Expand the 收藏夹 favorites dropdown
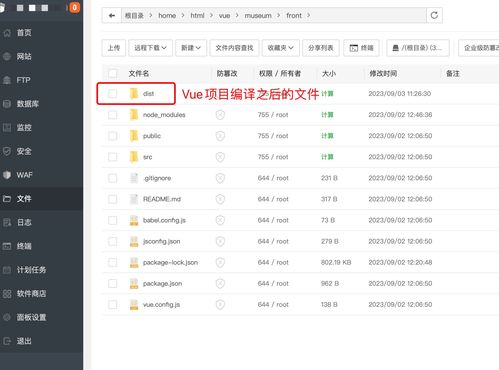499x370 pixels. [281, 48]
